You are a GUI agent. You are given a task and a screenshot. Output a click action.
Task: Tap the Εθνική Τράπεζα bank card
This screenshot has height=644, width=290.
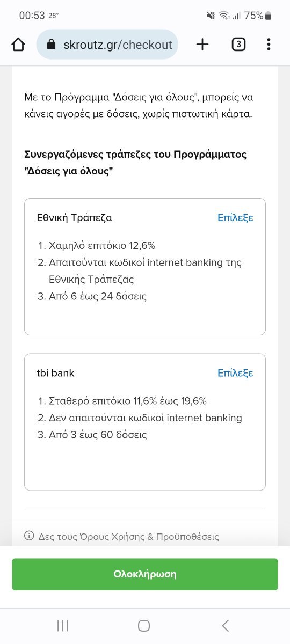145,267
